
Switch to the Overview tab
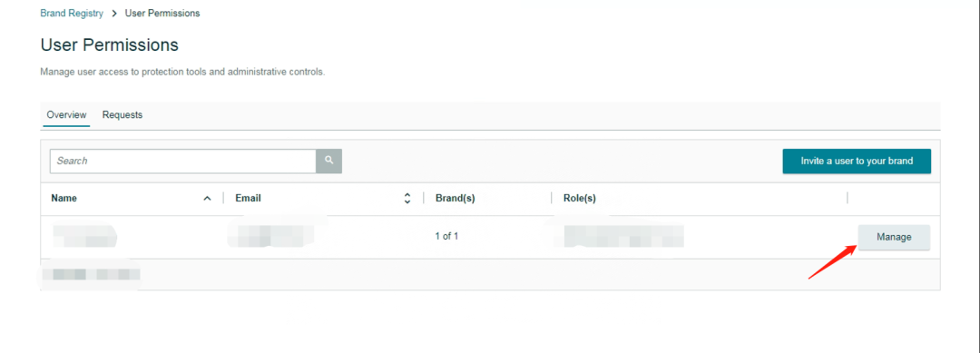66,115
